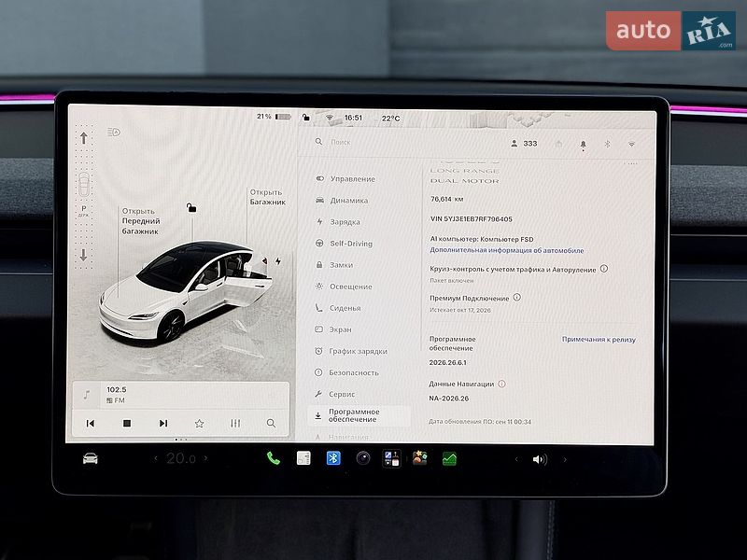The height and width of the screenshot is (560, 747).
Task: Click the Поиск search field
Action: coord(340,142)
